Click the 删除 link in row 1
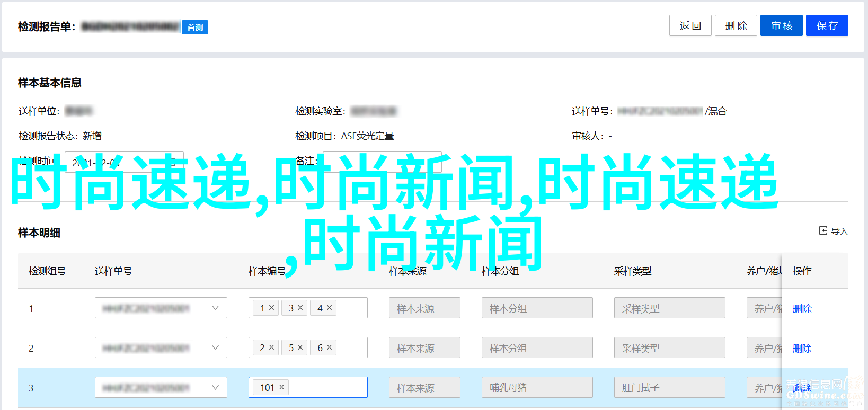The image size is (868, 410). click(x=802, y=308)
